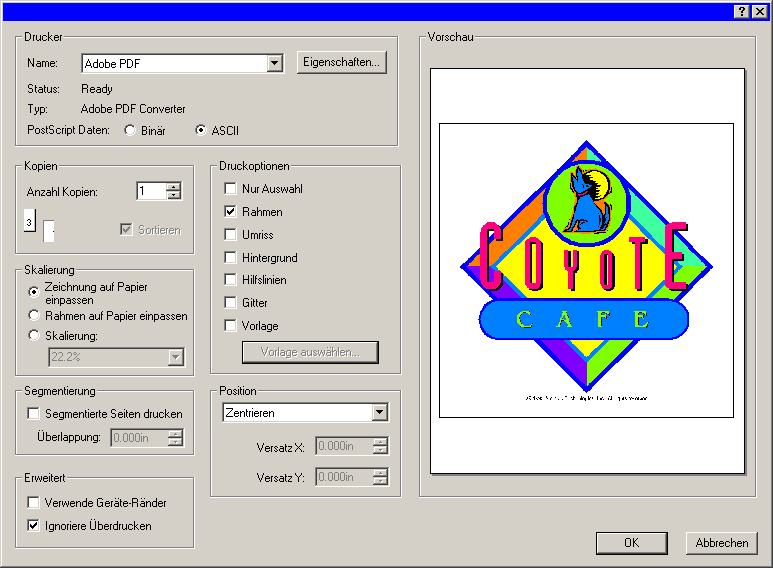Select Zeichnung auf Papier einpassen
Screen dimensions: 773x568
34,292
